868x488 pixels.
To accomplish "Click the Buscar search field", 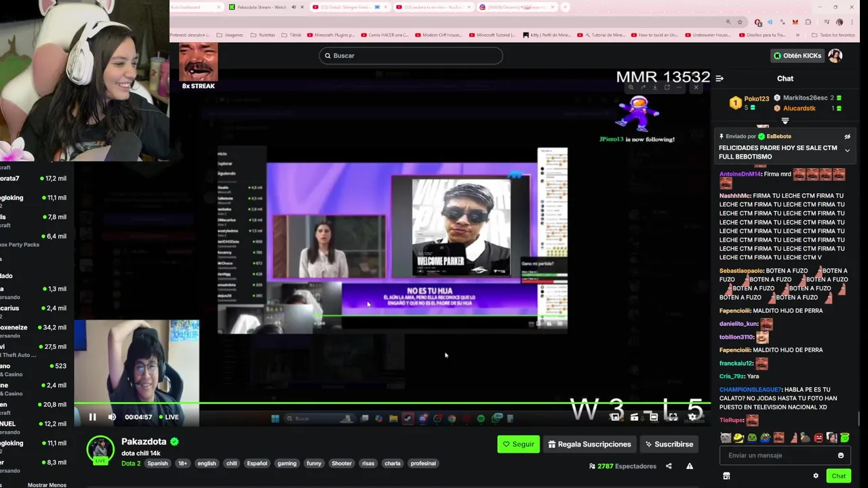I will pos(411,56).
